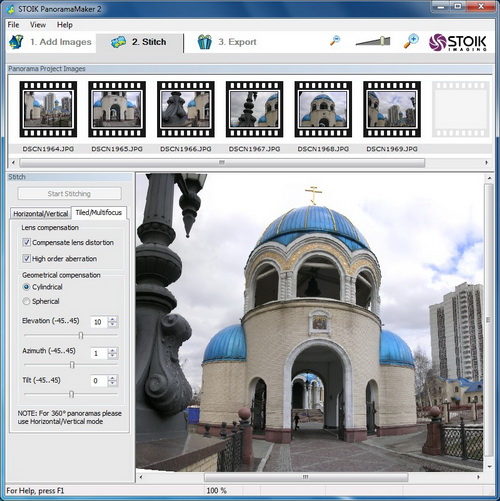Screen dimensions: 500x501
Task: Open the File menu
Action: tap(13, 25)
